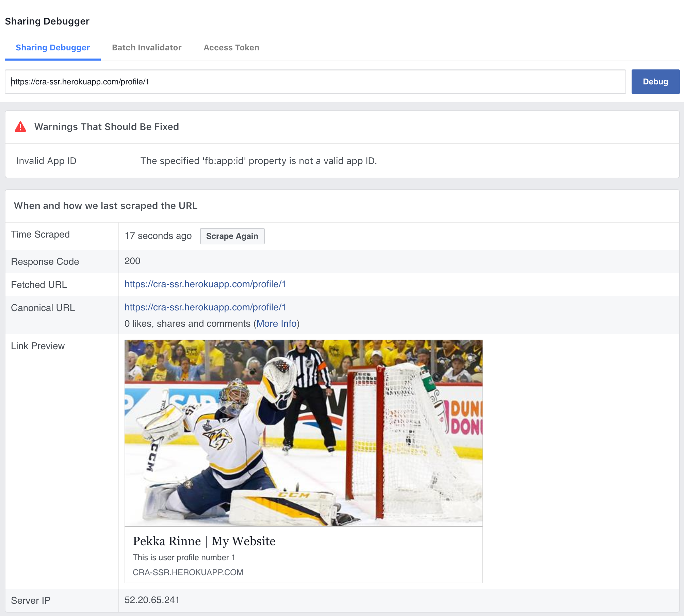Open the Fetched URL link
The height and width of the screenshot is (616, 684).
pos(205,284)
